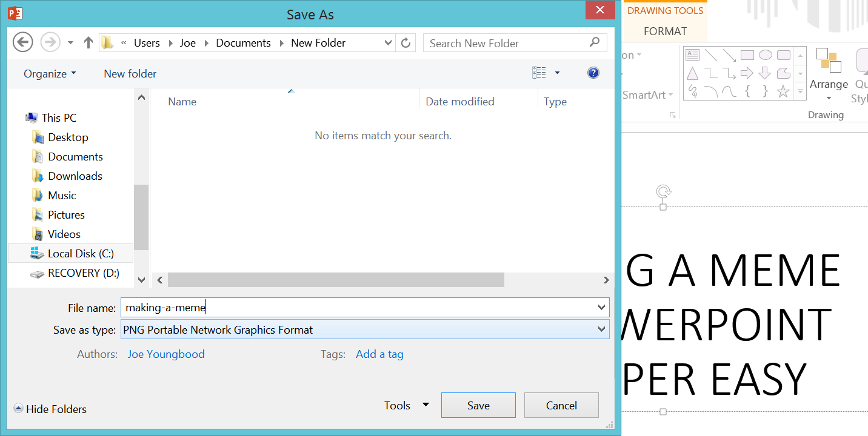Screen dimensions: 868x436
Task: Click the change view icon
Action: pos(539,73)
